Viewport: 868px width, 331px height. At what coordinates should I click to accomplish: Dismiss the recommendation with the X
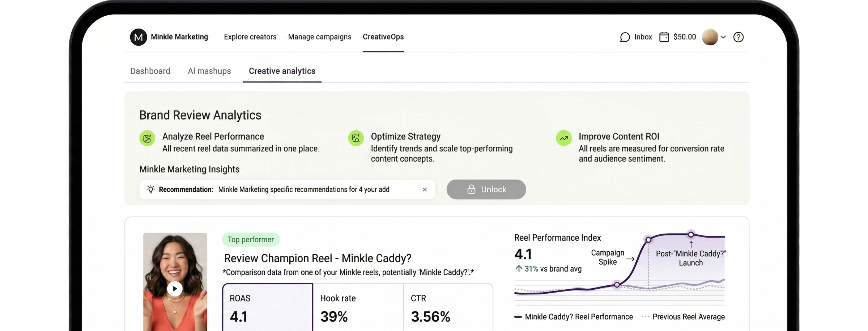point(425,189)
